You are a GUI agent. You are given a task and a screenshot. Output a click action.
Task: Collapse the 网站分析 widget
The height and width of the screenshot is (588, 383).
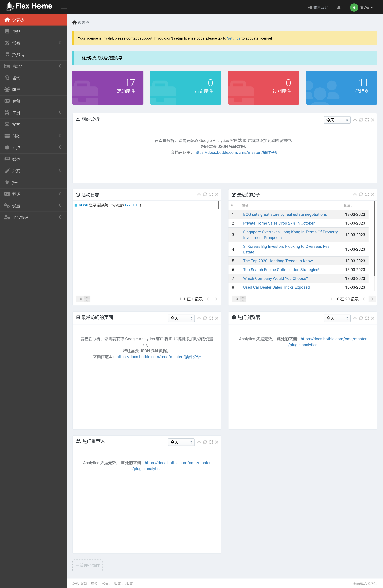click(x=355, y=120)
